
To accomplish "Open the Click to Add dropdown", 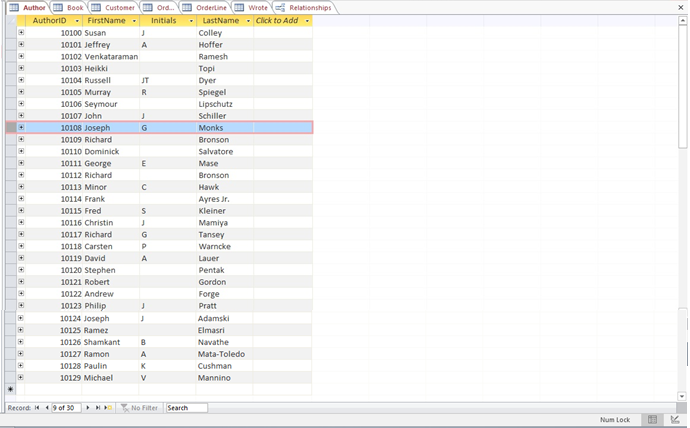I will (307, 21).
